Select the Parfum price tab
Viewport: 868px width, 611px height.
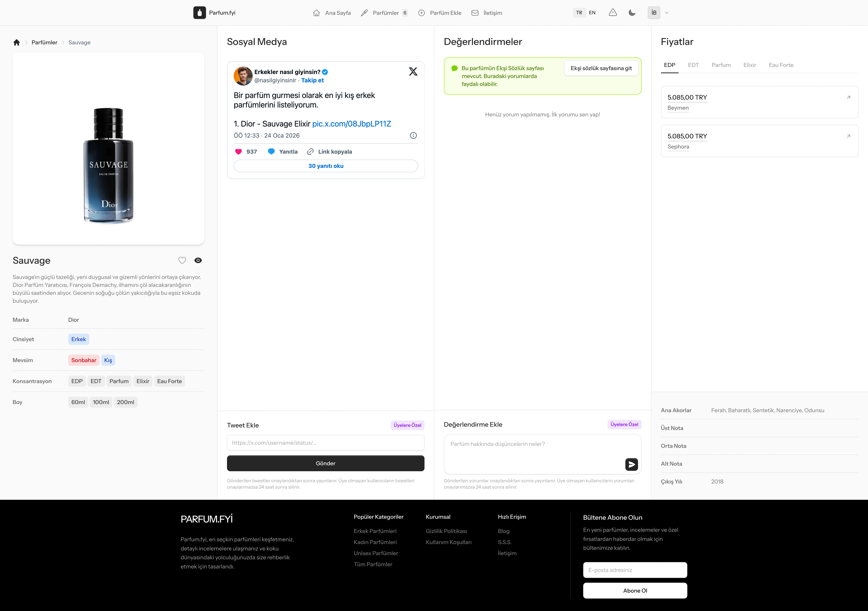pyautogui.click(x=721, y=65)
